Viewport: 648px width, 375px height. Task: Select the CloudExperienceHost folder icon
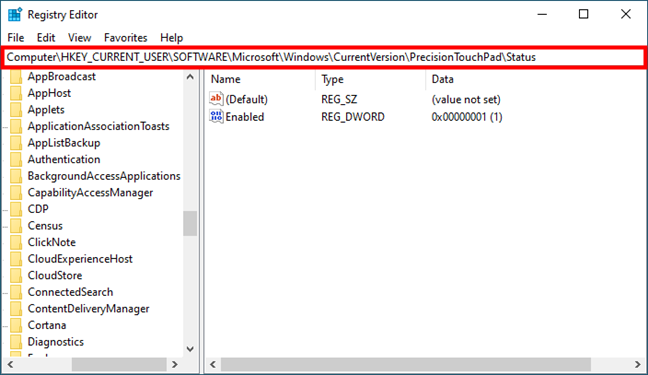(16, 259)
